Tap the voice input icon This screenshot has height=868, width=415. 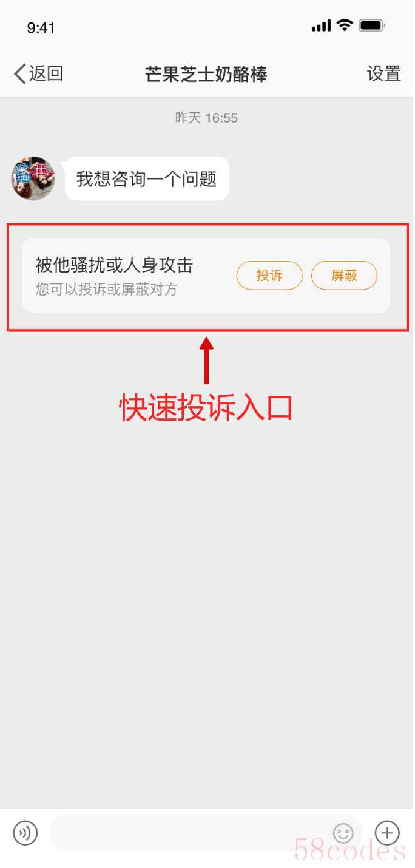click(x=25, y=833)
